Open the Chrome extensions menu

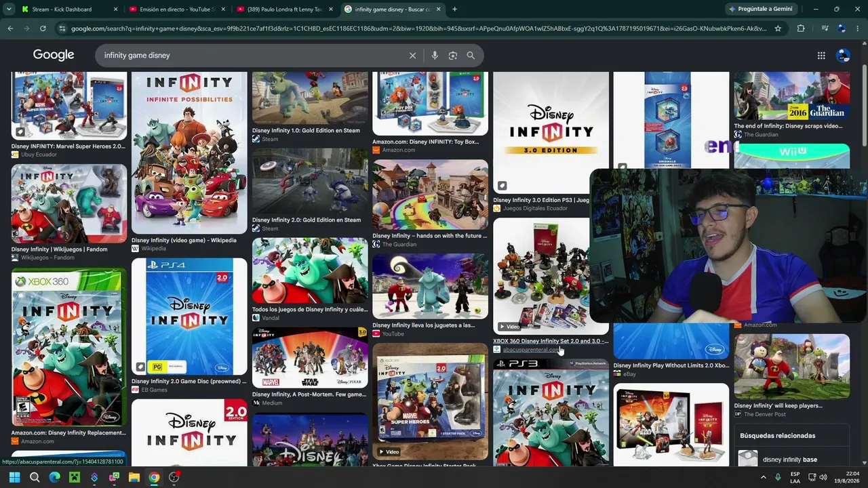[x=801, y=28]
